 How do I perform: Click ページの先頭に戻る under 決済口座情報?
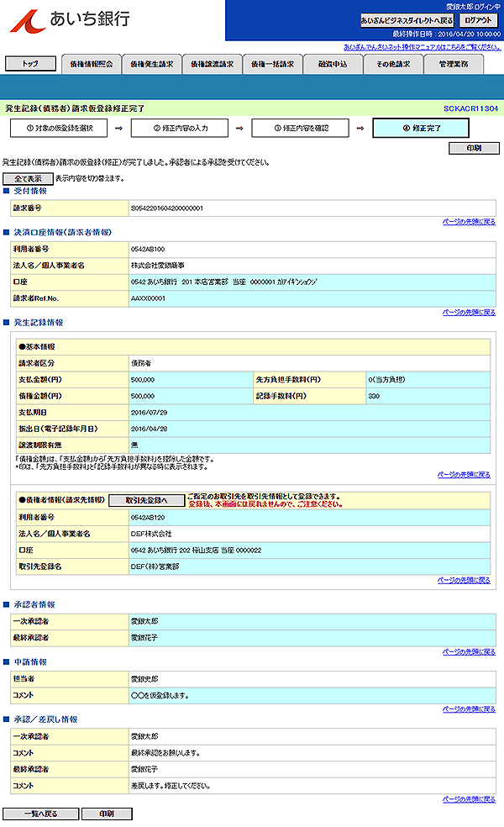coord(469,313)
